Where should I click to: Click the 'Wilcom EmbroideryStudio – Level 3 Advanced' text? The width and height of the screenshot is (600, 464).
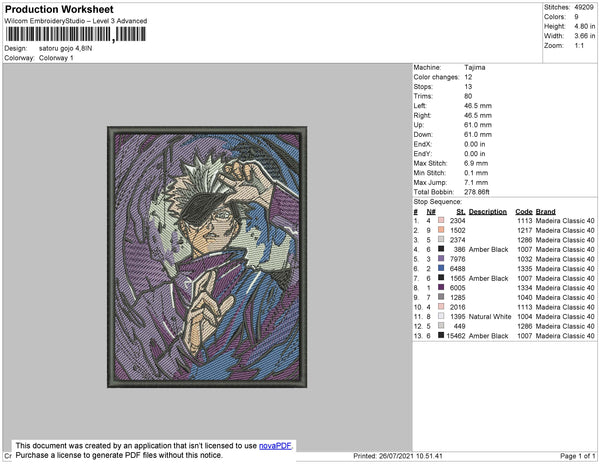[x=76, y=21]
